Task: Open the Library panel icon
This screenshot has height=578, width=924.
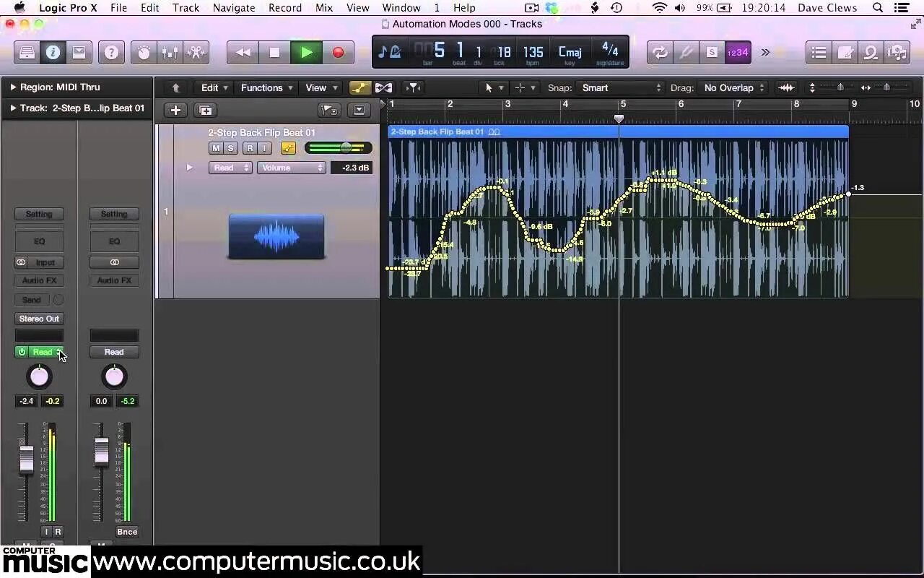Action: click(x=27, y=53)
